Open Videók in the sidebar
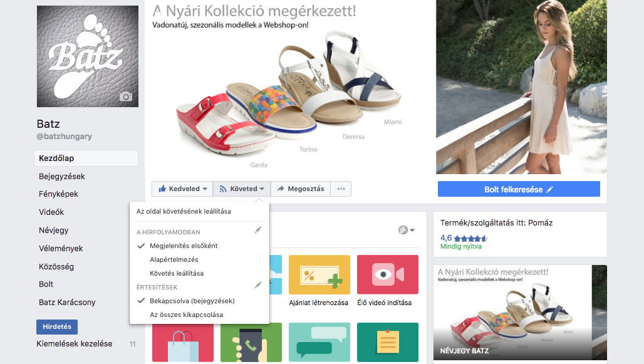This screenshot has height=364, width=644. pyautogui.click(x=51, y=212)
